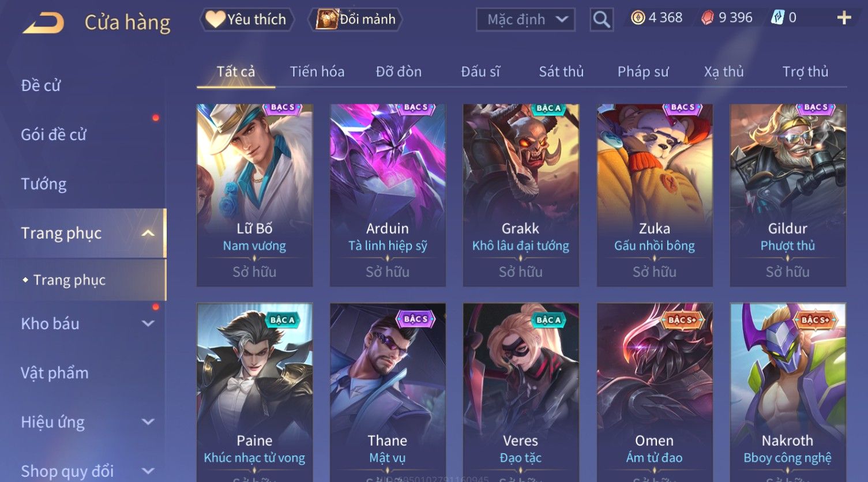This screenshot has width=868, height=482.
Task: Open Gói đề cử in sidebar
Action: (x=54, y=134)
